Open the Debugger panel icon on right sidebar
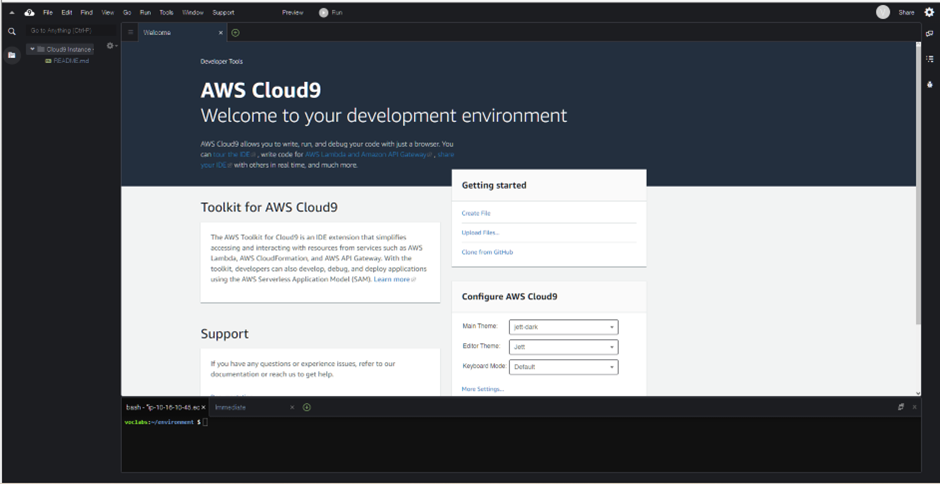 pos(929,84)
